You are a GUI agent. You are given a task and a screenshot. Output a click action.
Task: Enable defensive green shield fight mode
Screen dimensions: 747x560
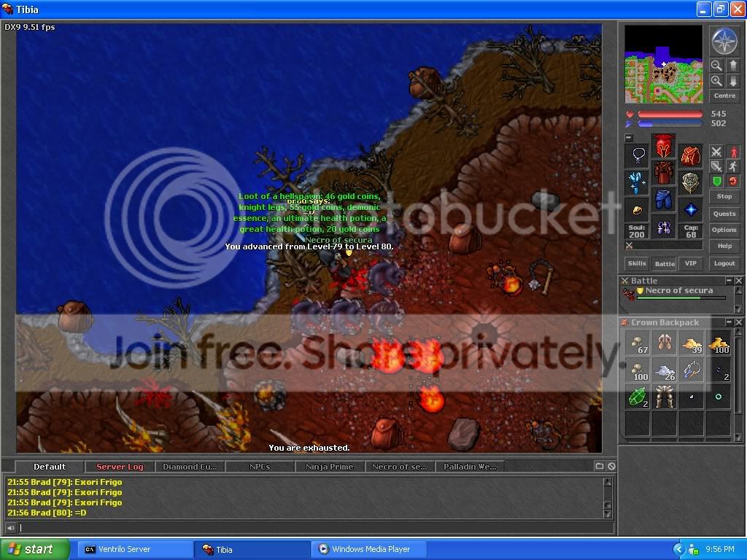tap(716, 182)
